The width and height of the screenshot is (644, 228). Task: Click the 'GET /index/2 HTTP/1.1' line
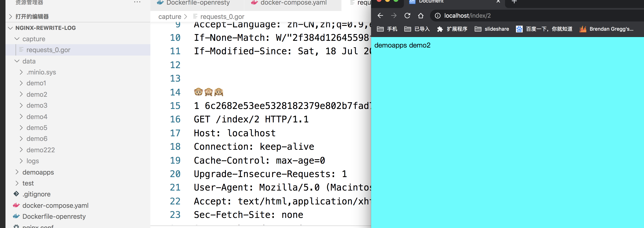coord(251,119)
